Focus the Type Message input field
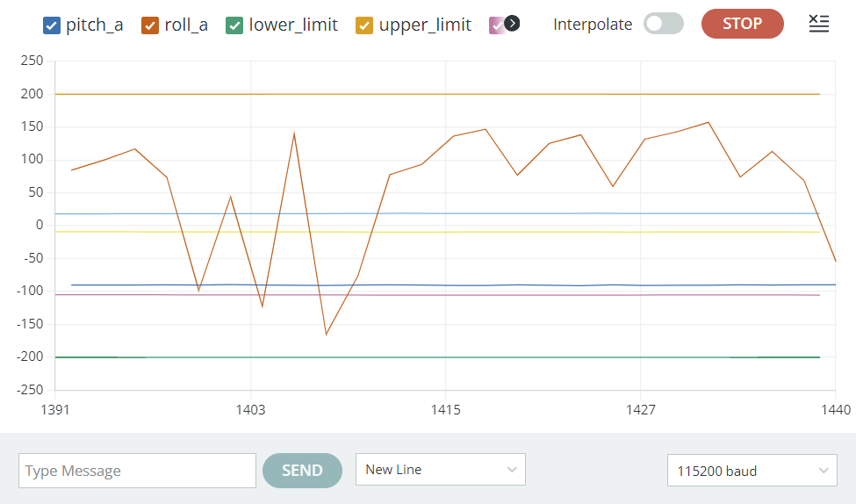Image resolution: width=856 pixels, height=504 pixels. tap(137, 470)
